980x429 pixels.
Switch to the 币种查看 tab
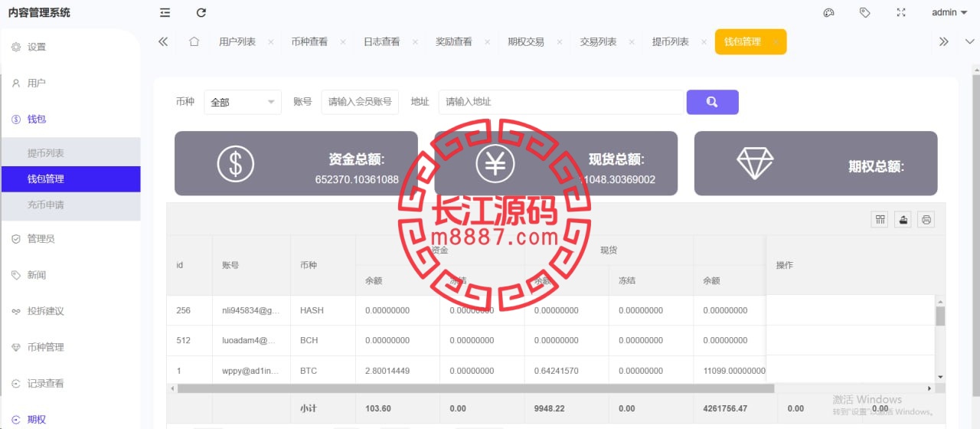click(x=309, y=42)
